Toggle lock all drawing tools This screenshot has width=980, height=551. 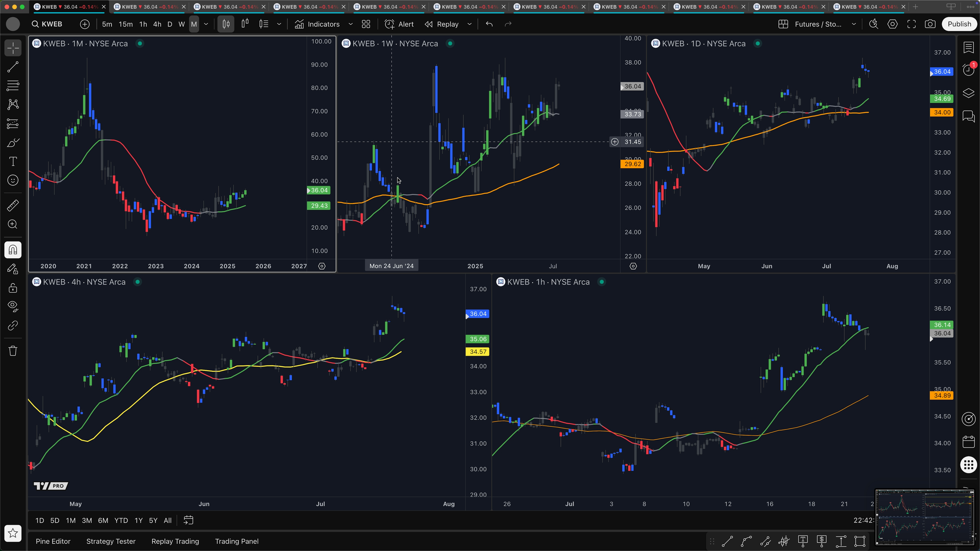pos(13,288)
